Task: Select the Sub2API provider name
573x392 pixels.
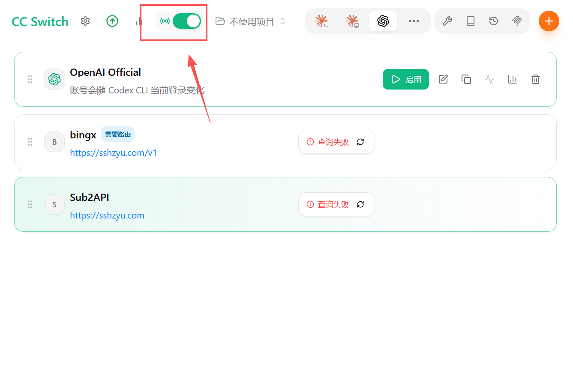Action: pyautogui.click(x=90, y=197)
